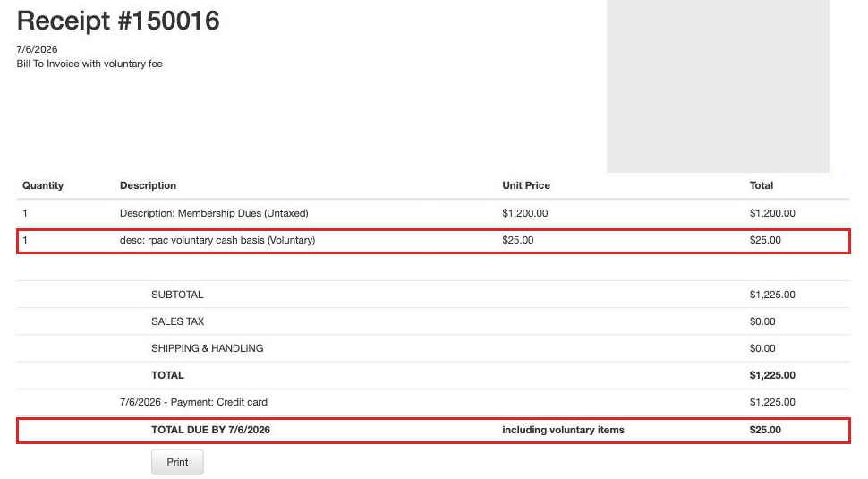Image resolution: width=868 pixels, height=479 pixels.
Task: Click the bold TOTAL label
Action: click(167, 375)
